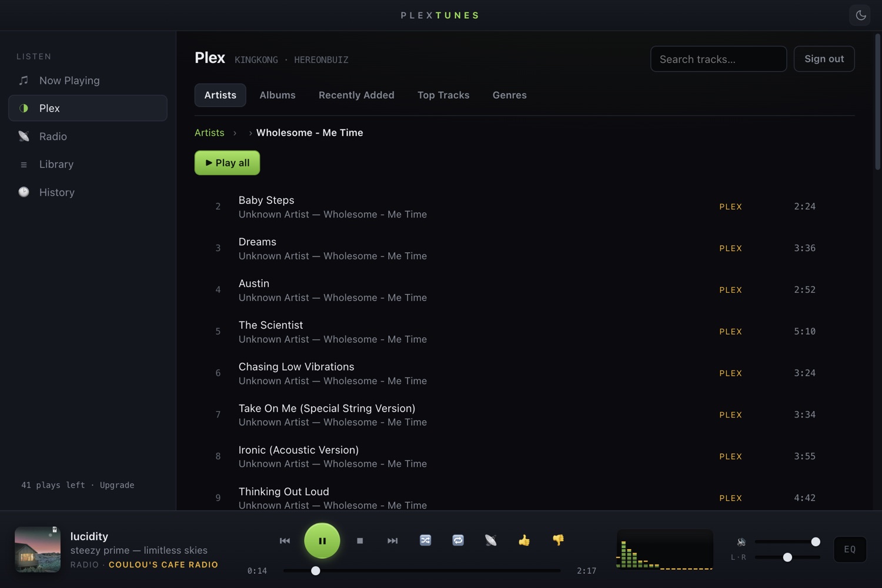
Task: Go back via the Artists breadcrumb link
Action: click(x=209, y=133)
